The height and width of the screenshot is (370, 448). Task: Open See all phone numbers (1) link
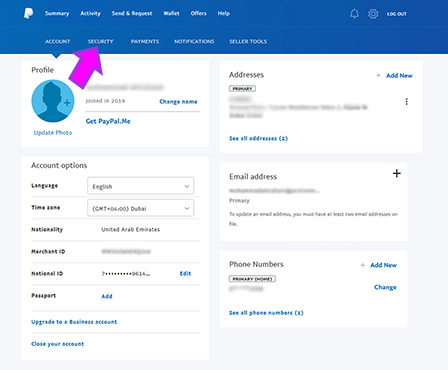click(266, 313)
